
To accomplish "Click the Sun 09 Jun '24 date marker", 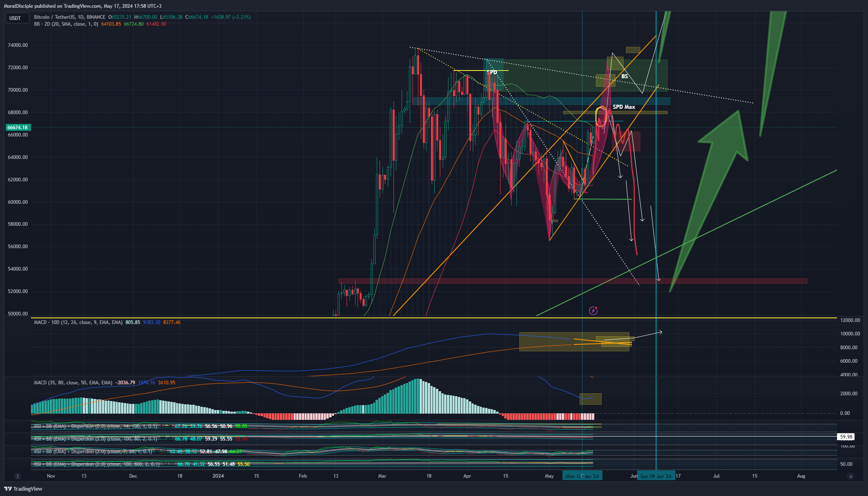I will click(656, 476).
